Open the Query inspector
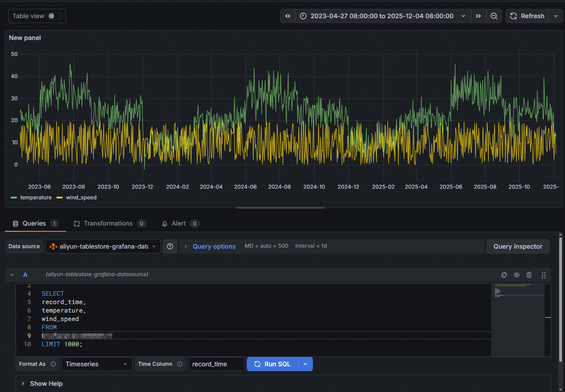 pos(518,246)
